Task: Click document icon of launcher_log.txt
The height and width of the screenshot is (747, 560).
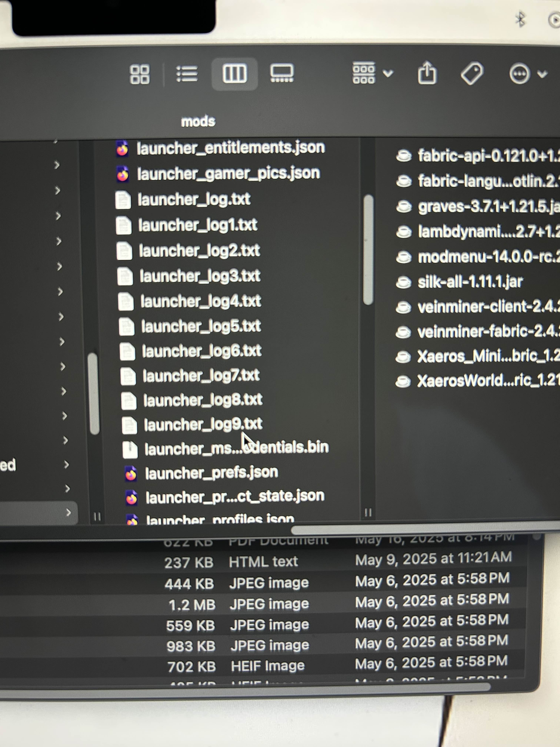Action: pyautogui.click(x=123, y=200)
